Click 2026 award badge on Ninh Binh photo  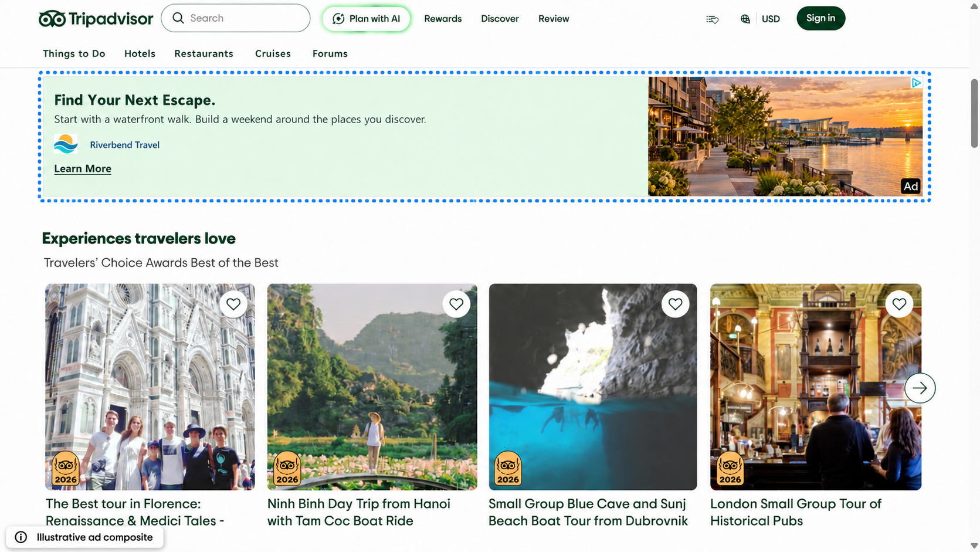287,468
